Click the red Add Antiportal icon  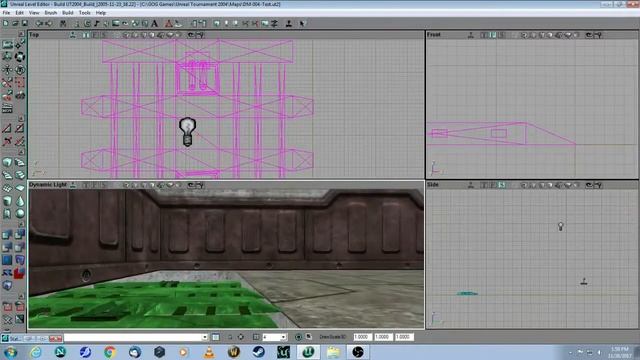[x=20, y=273]
